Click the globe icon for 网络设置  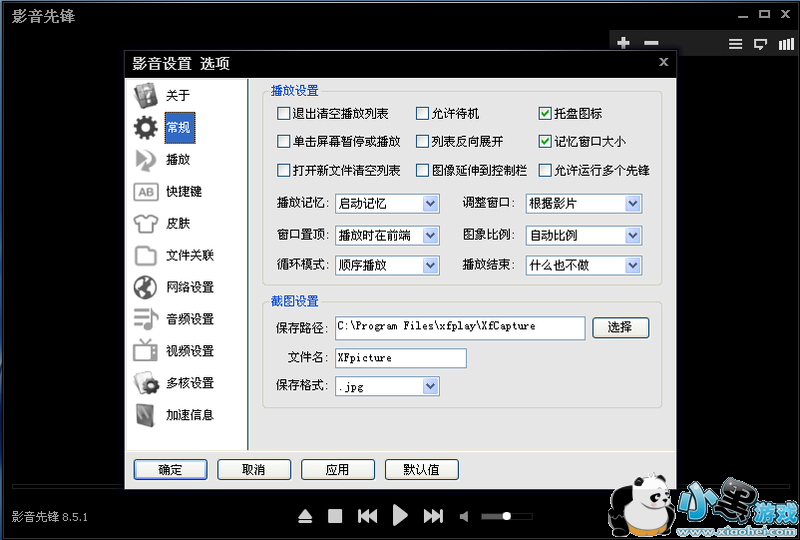point(146,287)
